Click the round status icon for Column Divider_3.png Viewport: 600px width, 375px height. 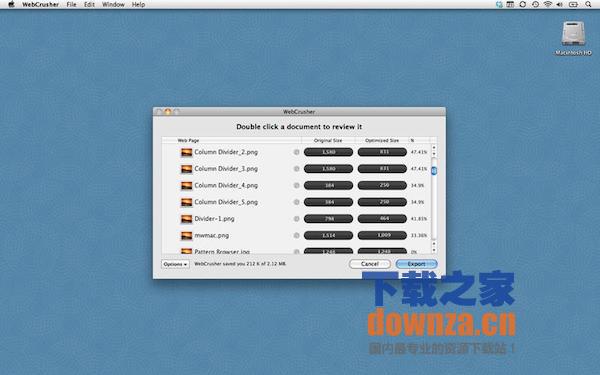[x=296, y=169]
